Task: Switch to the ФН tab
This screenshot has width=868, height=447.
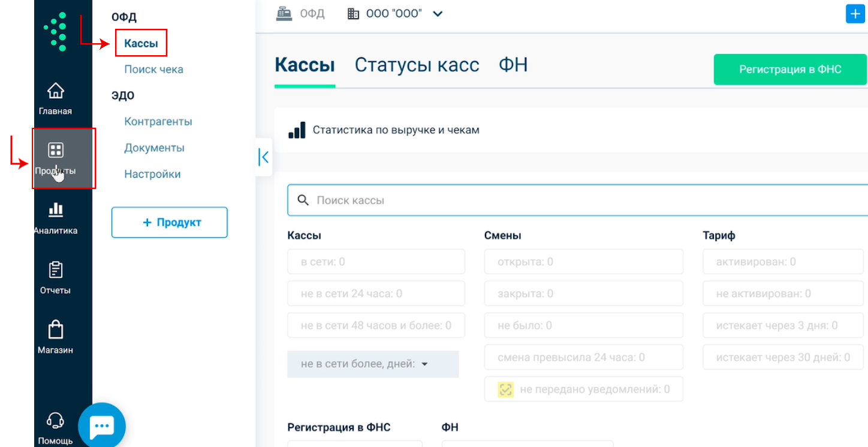Action: point(513,65)
